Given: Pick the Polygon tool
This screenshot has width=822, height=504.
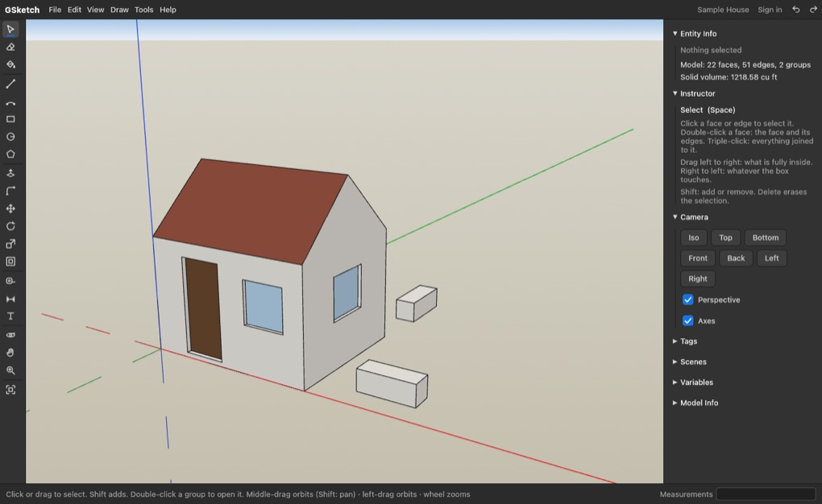Looking at the screenshot, I should 10,155.
